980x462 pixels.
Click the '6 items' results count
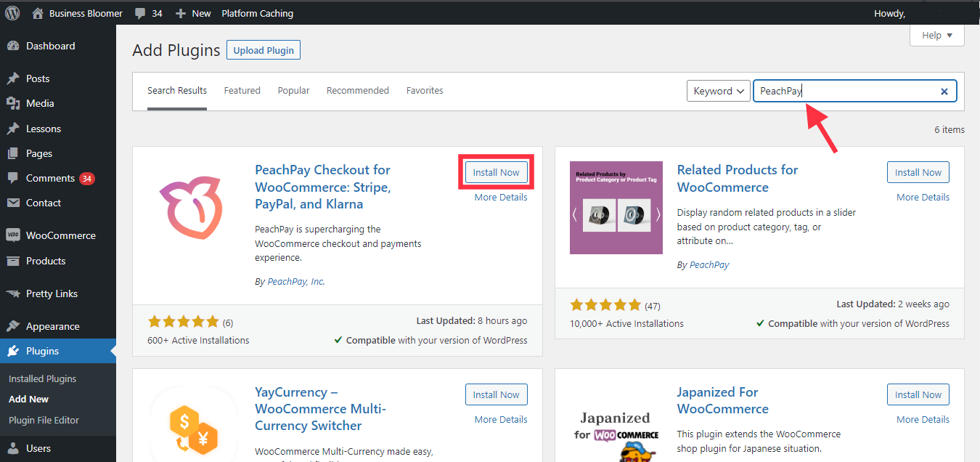point(950,129)
